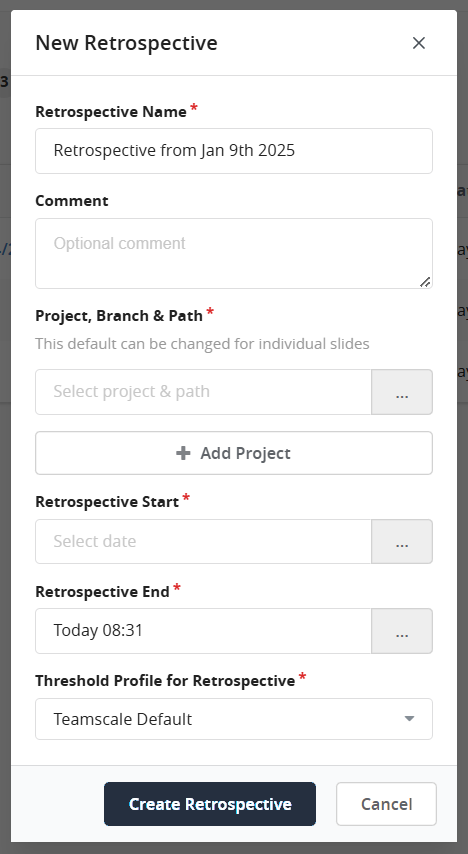Viewport: 468px width, 854px height.
Task: Click the Today 08:31 end date field
Action: click(203, 631)
